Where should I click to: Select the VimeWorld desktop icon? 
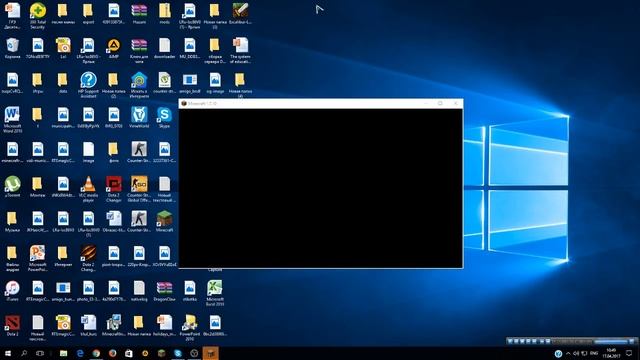tap(139, 118)
